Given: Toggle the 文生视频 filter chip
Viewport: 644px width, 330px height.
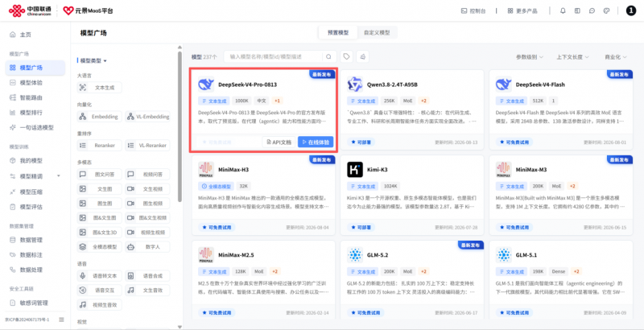Looking at the screenshot, I should click(x=147, y=189).
